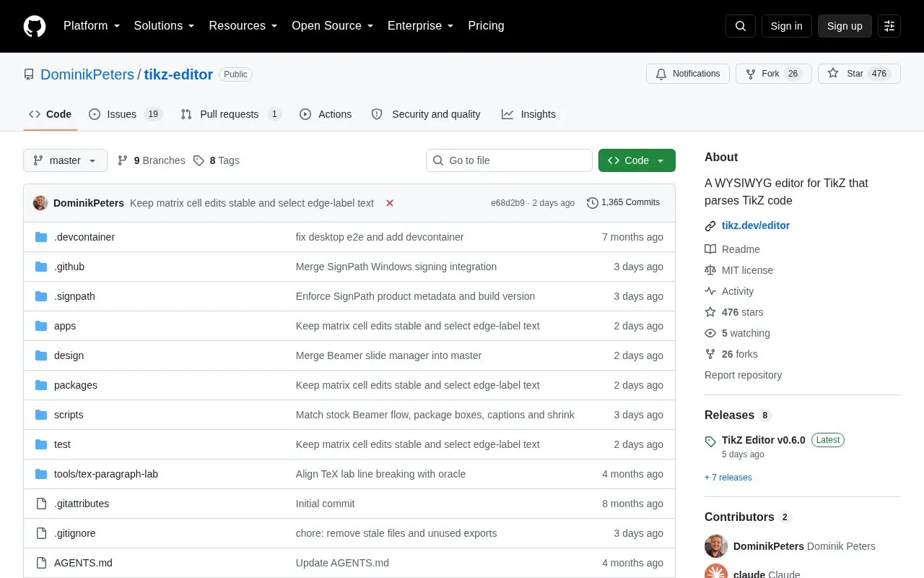Click the .gitattributes file icon
This screenshot has width=924, height=578.
coord(41,504)
